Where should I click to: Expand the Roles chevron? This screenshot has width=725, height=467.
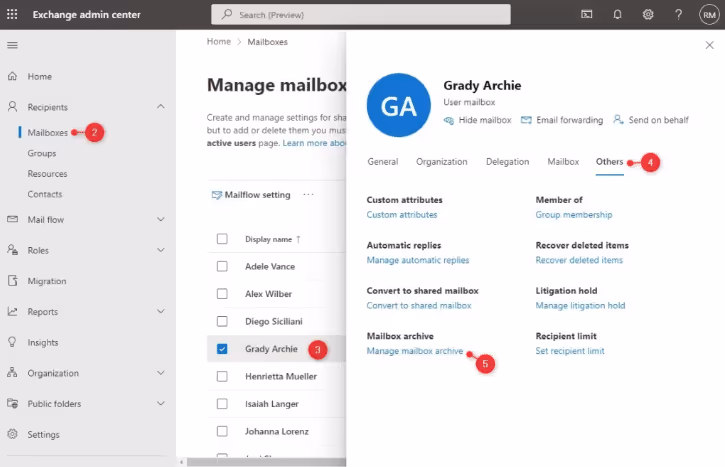[x=160, y=250]
